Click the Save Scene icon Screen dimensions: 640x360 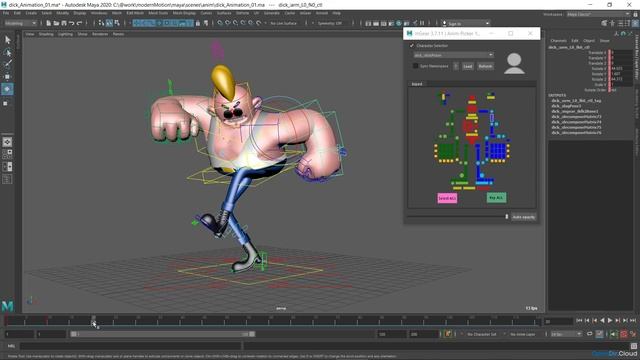(64, 23)
